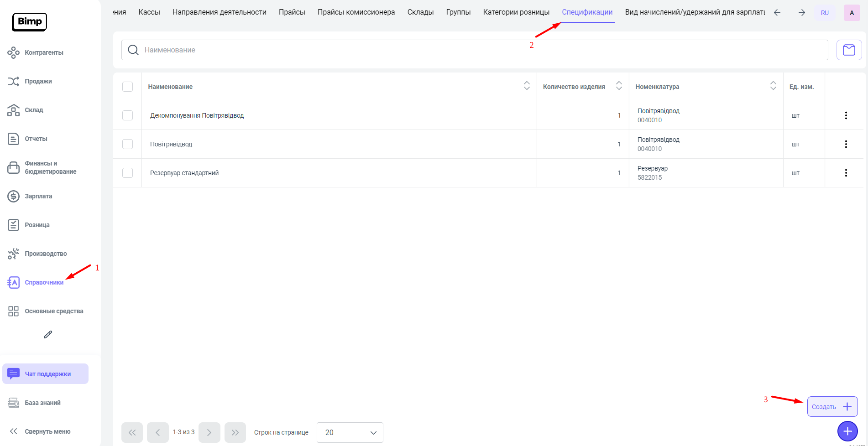Open the archive icon beside search
This screenshot has width=868, height=446.
tap(849, 50)
